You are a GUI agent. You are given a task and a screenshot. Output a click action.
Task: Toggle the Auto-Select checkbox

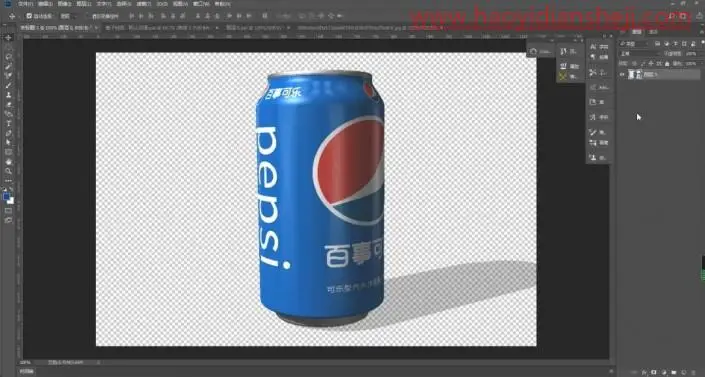[29, 16]
